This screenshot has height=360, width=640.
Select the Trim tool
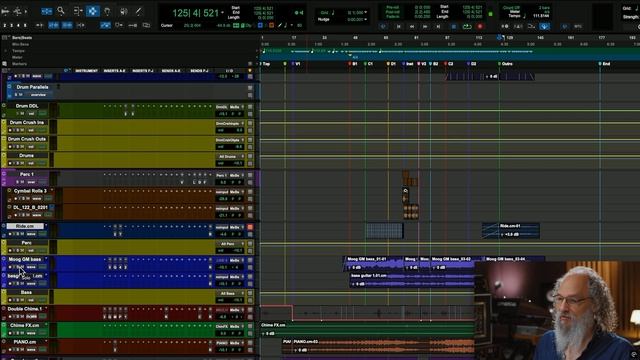(78, 11)
